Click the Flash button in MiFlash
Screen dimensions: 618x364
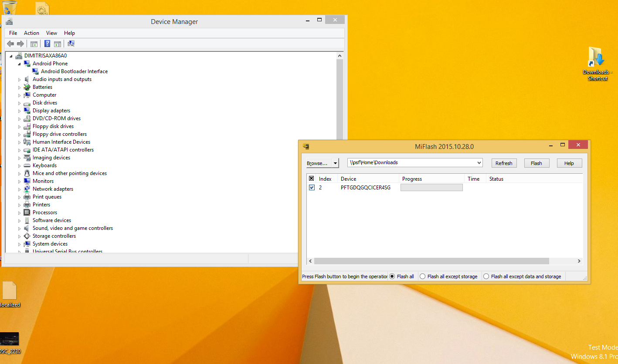(x=536, y=163)
